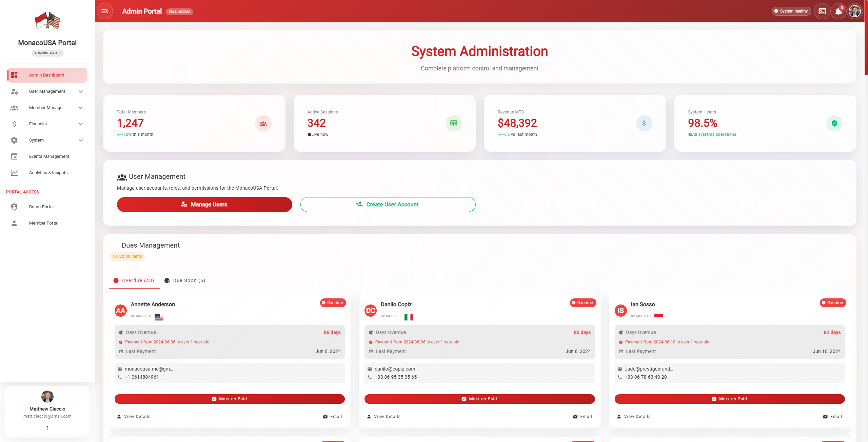Open Events Management in the sidebar
The height and width of the screenshot is (442, 868).
(x=49, y=156)
